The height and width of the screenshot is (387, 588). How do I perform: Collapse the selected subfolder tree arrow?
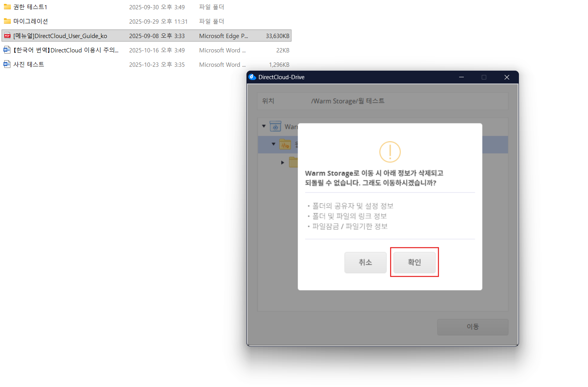tap(274, 144)
